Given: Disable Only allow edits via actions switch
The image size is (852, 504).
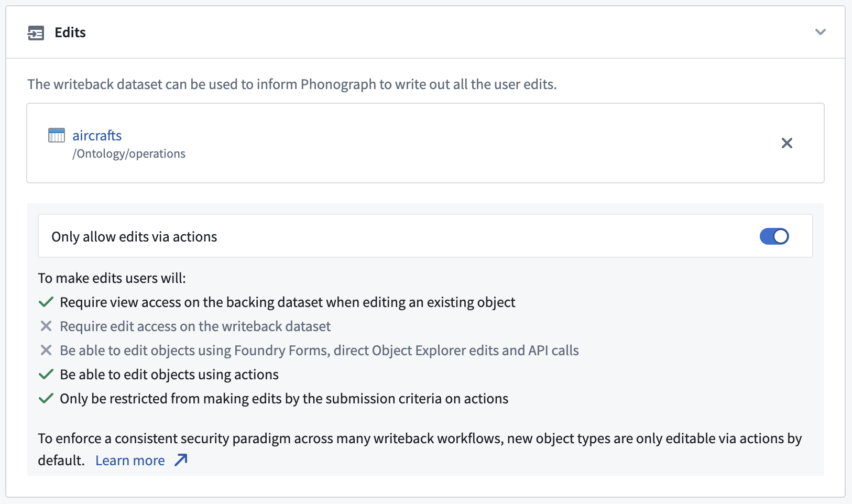Looking at the screenshot, I should pyautogui.click(x=774, y=236).
